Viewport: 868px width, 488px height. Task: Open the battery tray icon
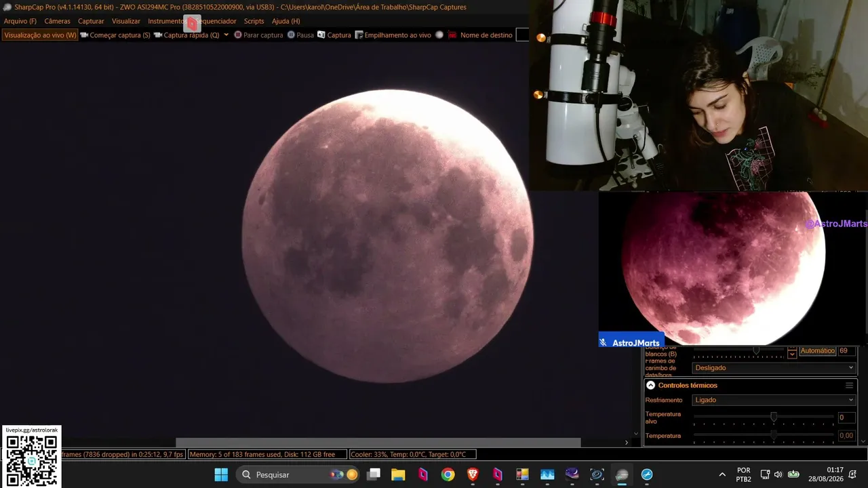(793, 474)
